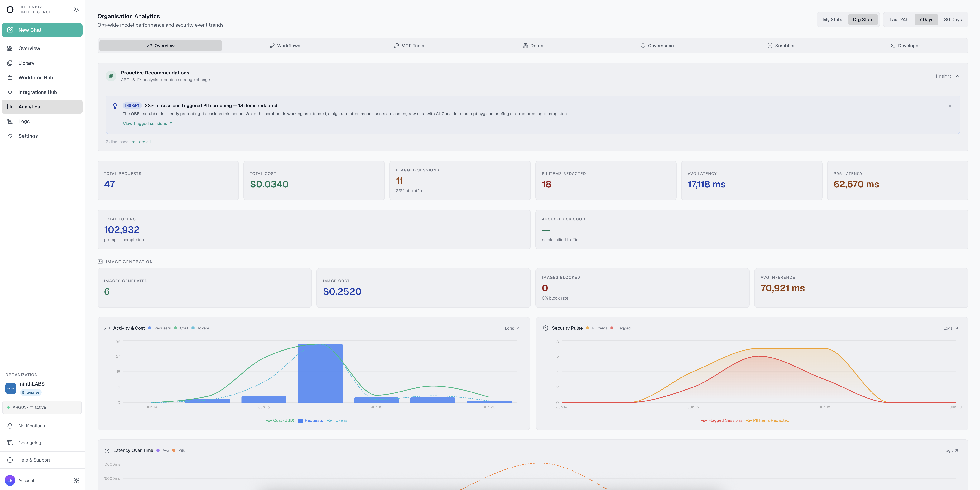The height and width of the screenshot is (490, 980).
Task: Open the Overview tab
Action: [161, 46]
